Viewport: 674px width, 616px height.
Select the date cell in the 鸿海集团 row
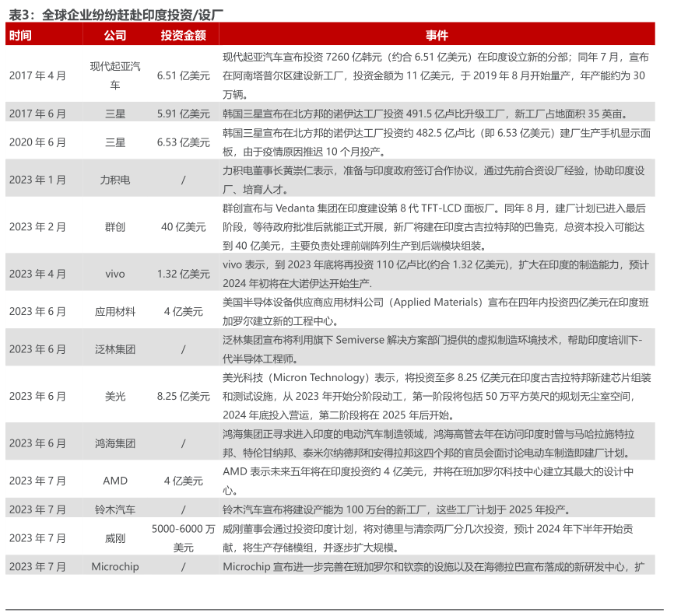(x=37, y=443)
